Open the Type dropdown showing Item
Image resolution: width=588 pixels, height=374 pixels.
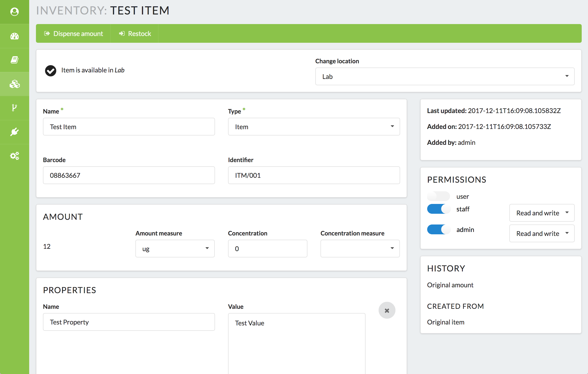click(314, 127)
